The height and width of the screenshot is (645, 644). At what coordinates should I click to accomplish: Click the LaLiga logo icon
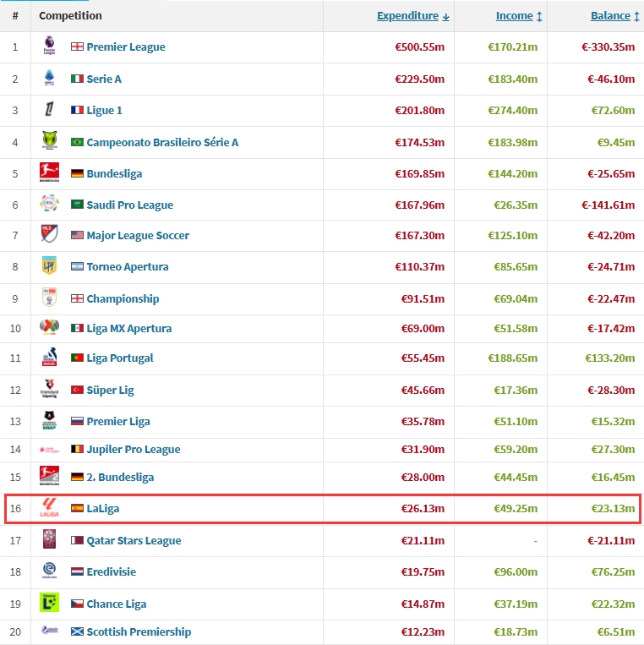pyautogui.click(x=49, y=508)
